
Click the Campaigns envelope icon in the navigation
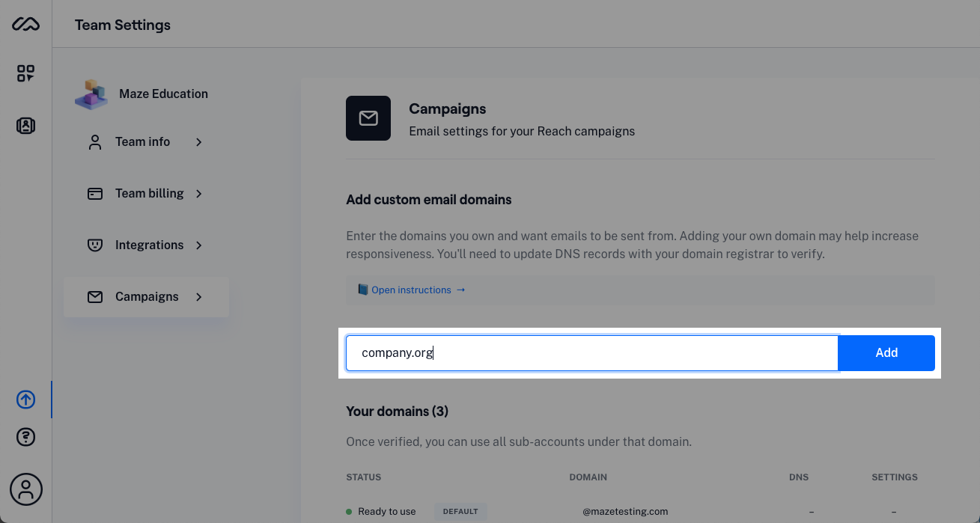tap(94, 296)
